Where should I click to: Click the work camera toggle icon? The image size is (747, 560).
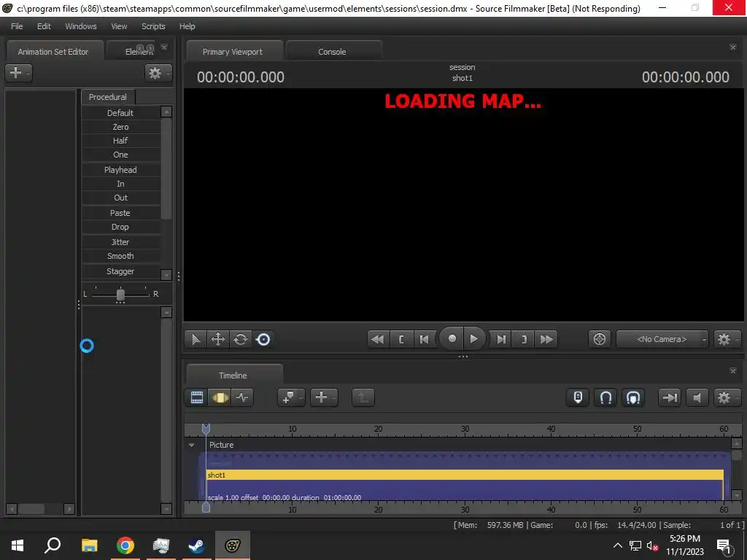(x=600, y=340)
